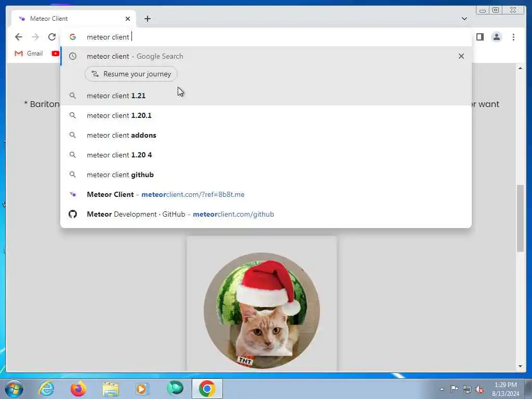
Task: Click the clock history icon beside first suggestion
Action: pyautogui.click(x=73, y=56)
